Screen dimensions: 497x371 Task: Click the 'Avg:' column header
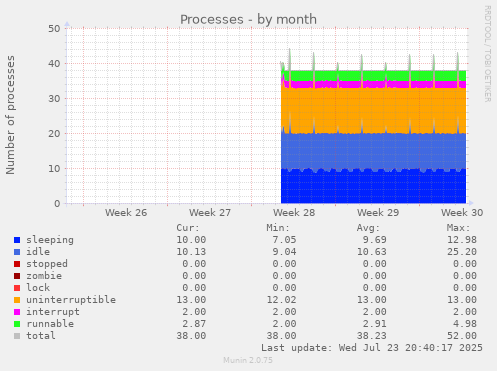click(x=368, y=228)
